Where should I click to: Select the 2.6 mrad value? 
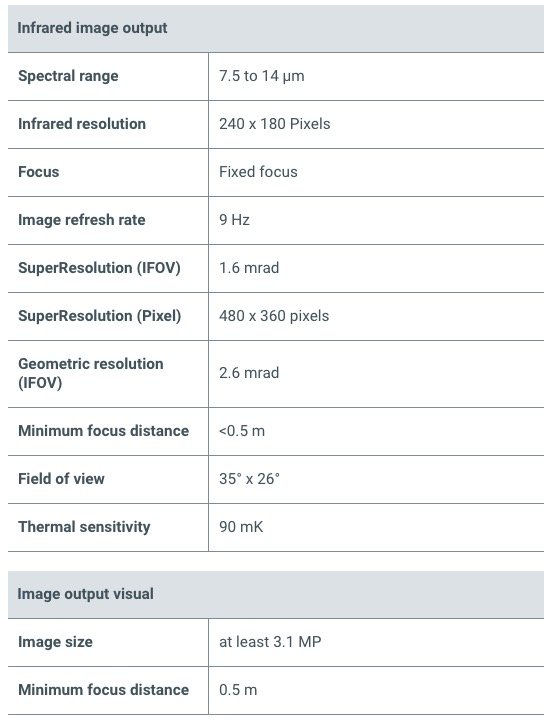249,373
